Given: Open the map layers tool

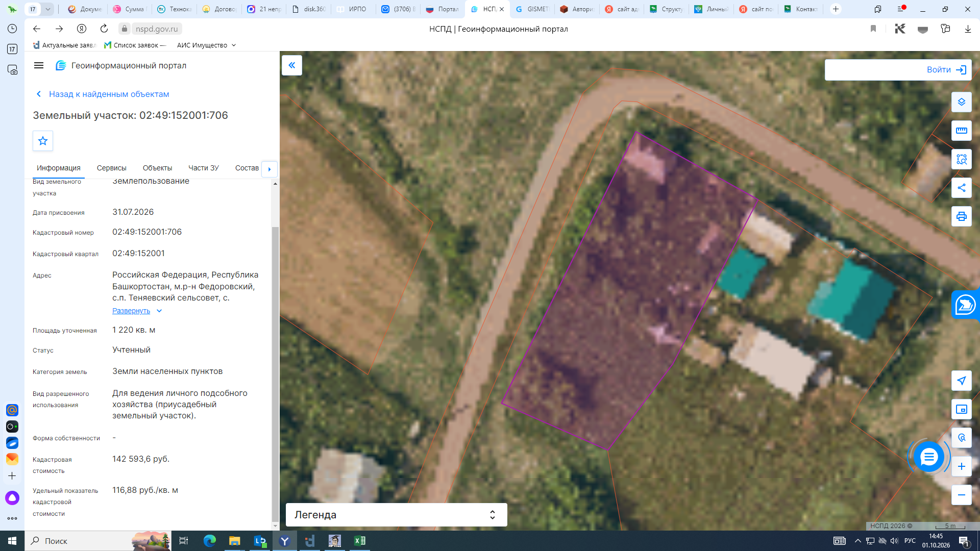Looking at the screenshot, I should coord(962,102).
